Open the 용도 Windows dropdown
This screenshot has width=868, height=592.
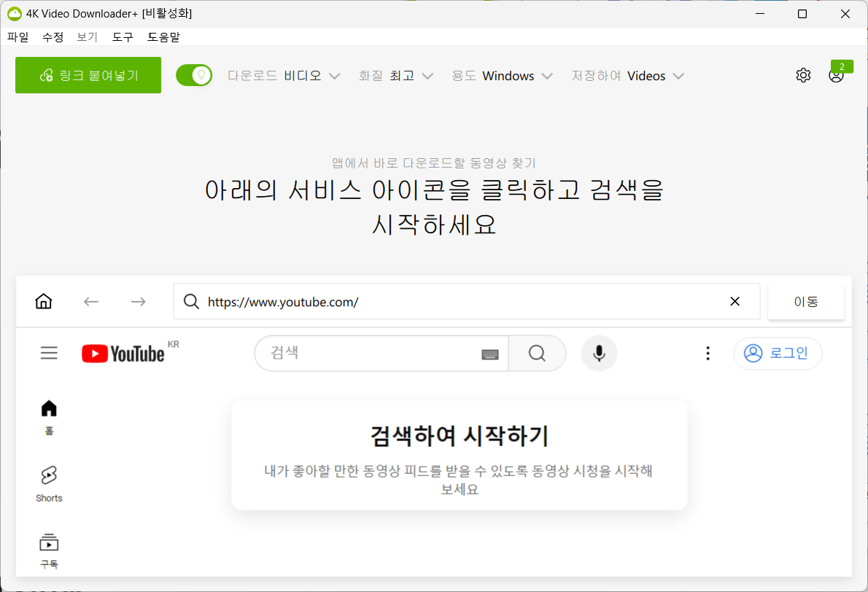click(502, 76)
